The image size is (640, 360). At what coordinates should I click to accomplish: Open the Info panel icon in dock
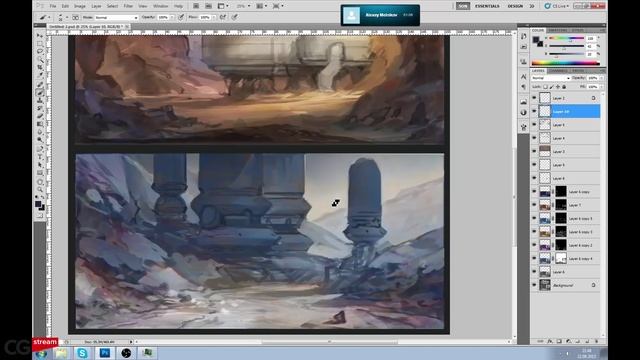[524, 112]
